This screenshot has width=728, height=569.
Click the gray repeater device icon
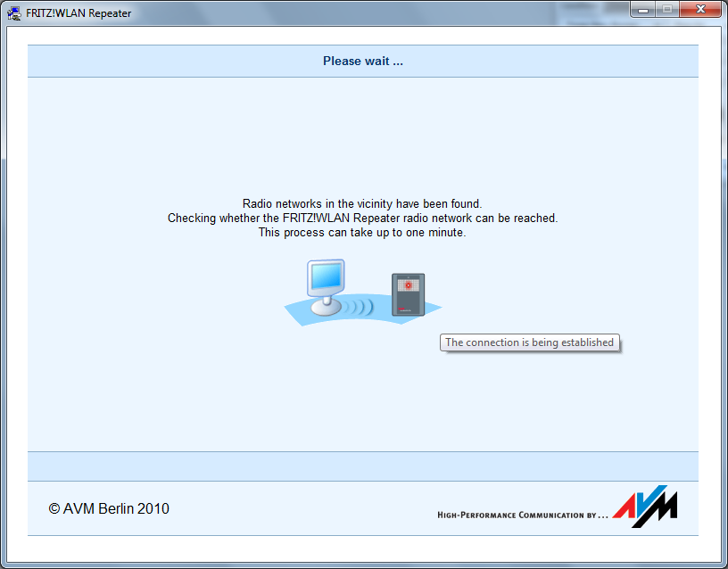pos(408,295)
